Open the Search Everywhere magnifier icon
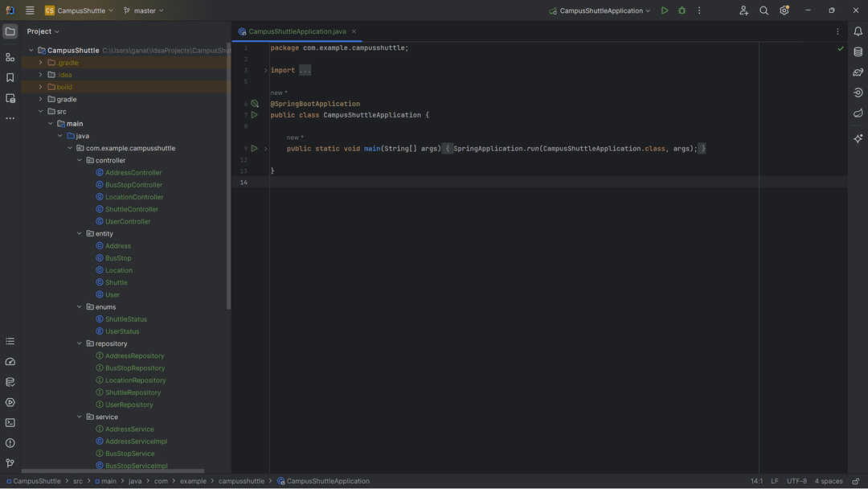Viewport: 868px width, 489px height. click(764, 10)
